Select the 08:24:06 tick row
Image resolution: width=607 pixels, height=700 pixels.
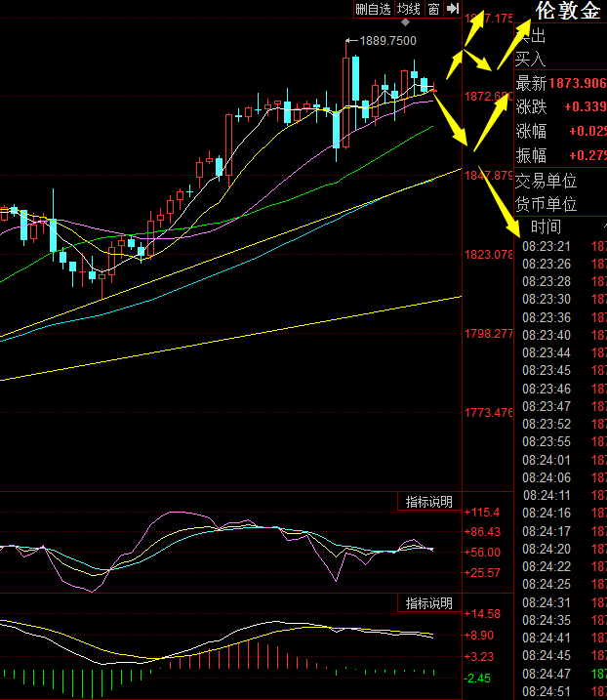[x=564, y=477]
